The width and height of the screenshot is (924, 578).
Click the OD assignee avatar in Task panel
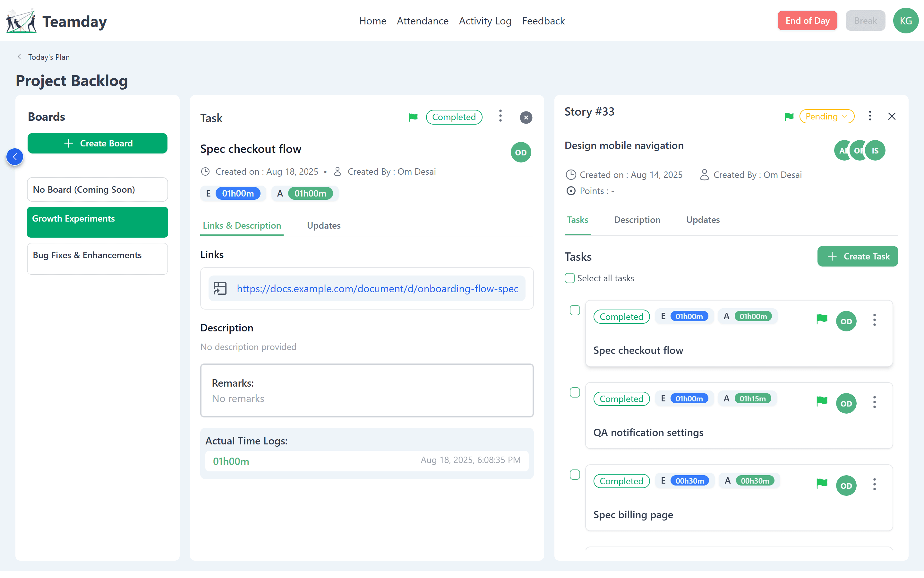coord(521,153)
